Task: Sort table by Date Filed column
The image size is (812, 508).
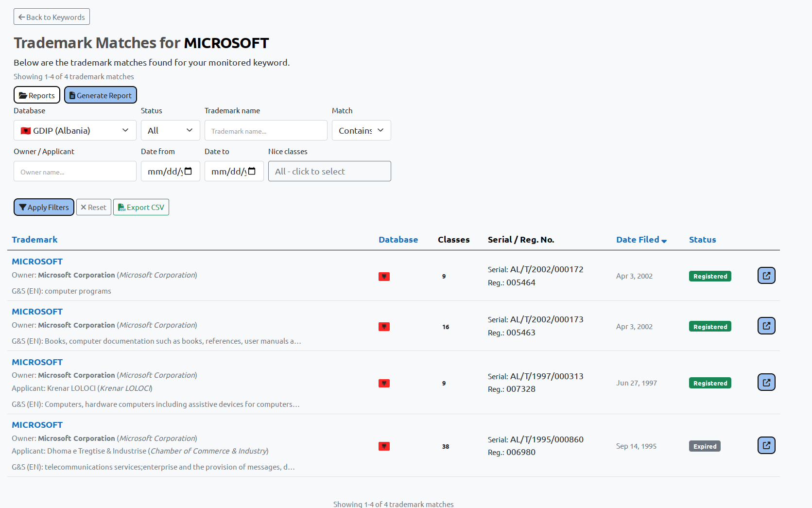Action: (x=638, y=240)
